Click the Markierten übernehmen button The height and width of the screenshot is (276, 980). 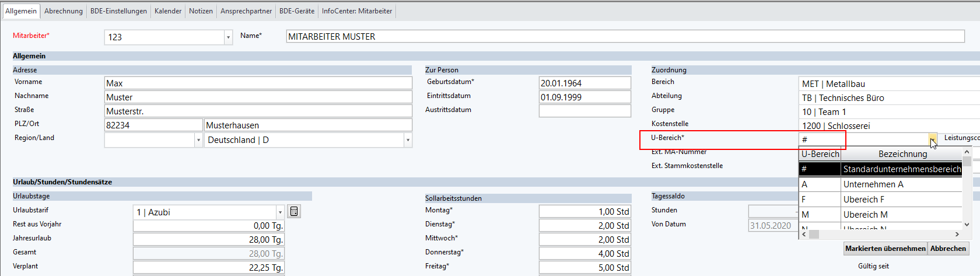885,249
